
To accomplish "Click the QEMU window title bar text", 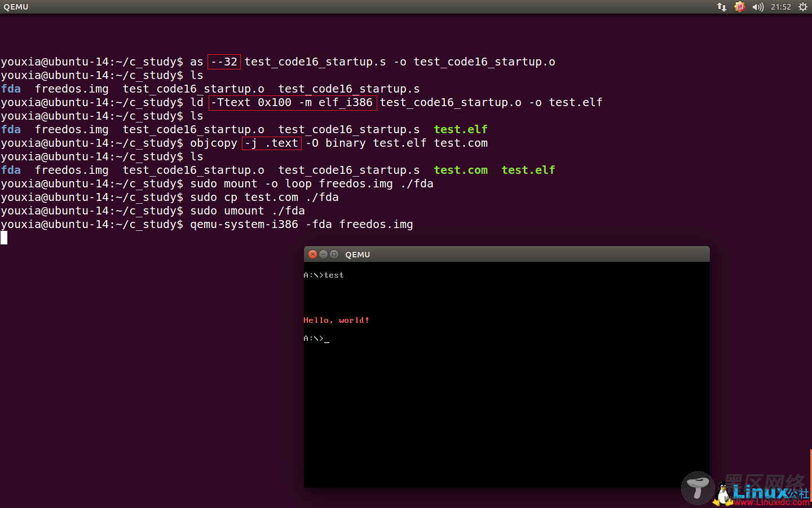I will pos(358,255).
